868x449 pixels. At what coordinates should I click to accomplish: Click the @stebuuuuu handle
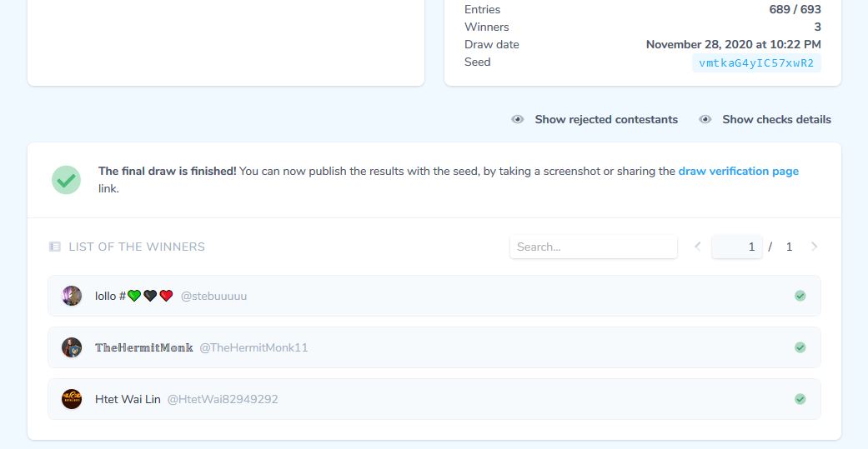tap(213, 296)
